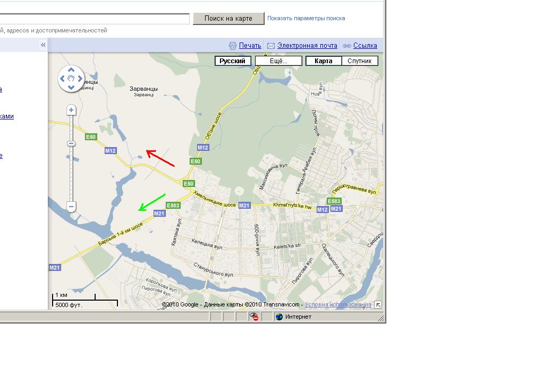Click the map search input field
This screenshot has width=543, height=392.
click(x=95, y=19)
